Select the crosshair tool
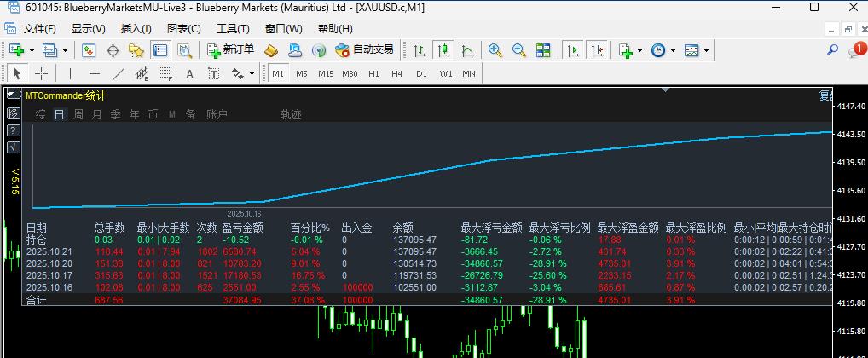 coord(42,73)
